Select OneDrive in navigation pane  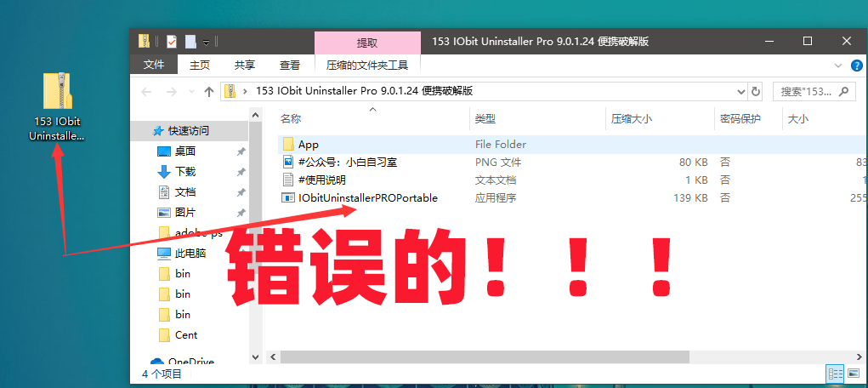(190, 362)
